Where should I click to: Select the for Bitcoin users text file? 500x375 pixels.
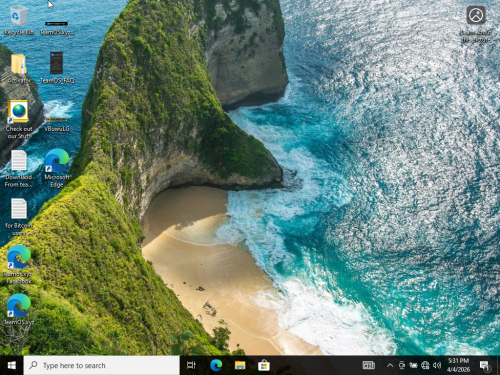click(x=19, y=216)
